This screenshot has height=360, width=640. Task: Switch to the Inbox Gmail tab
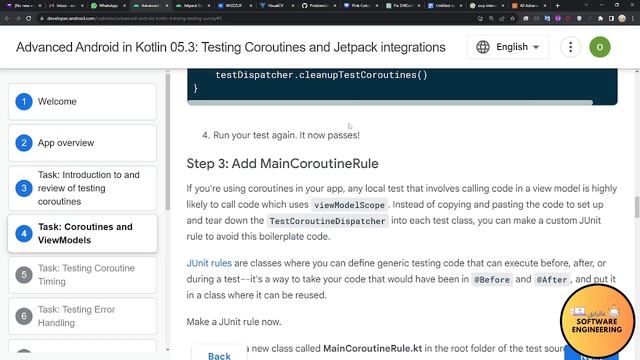pos(65,6)
